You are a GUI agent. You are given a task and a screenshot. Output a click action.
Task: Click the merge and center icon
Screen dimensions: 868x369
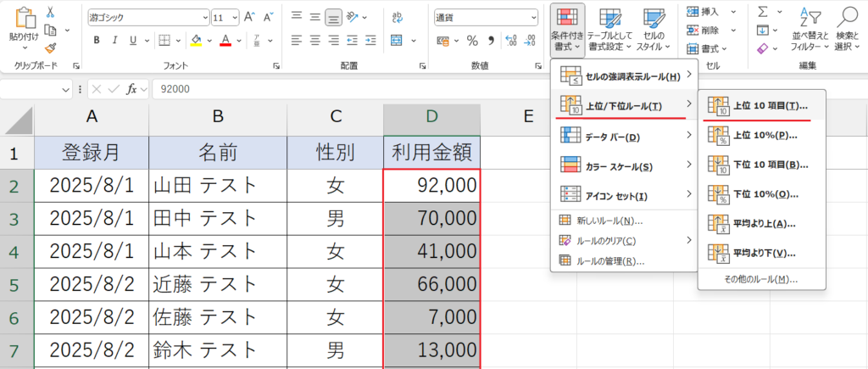pyautogui.click(x=396, y=40)
